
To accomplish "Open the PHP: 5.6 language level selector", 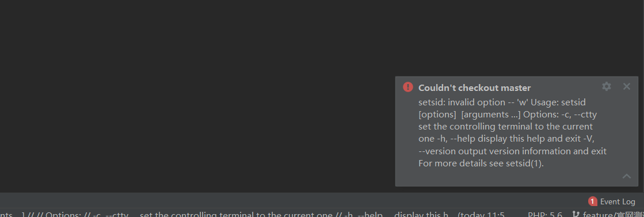I will point(544,215).
